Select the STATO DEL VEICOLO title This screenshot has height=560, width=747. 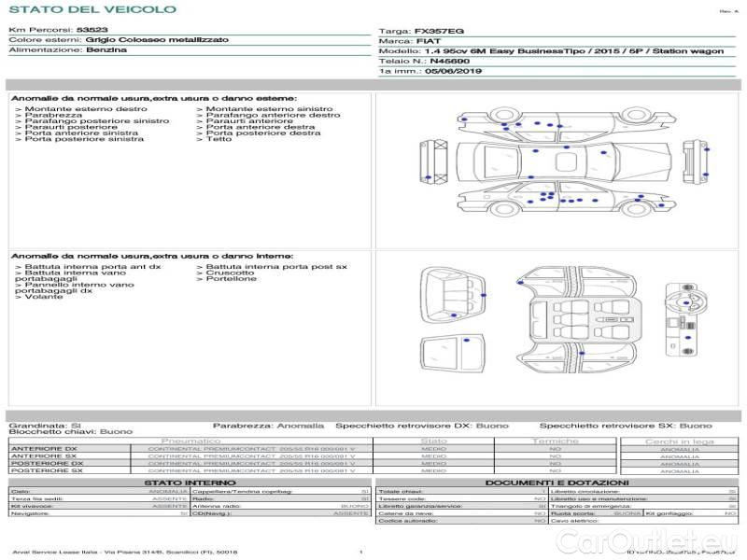[x=92, y=9]
